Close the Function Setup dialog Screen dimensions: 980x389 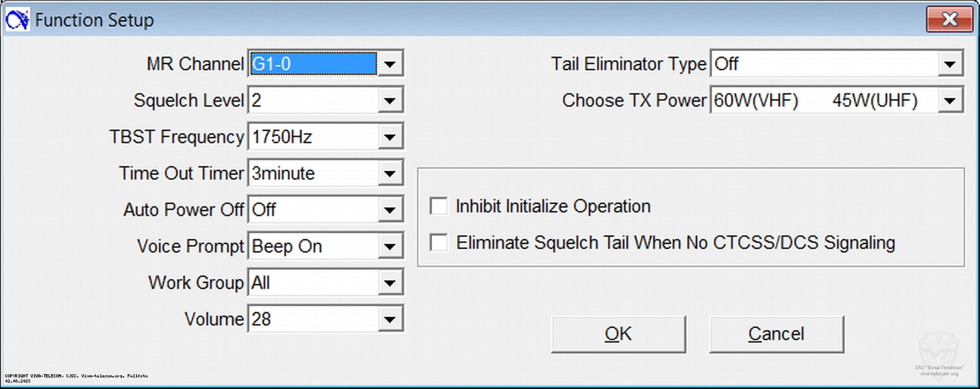pos(949,20)
